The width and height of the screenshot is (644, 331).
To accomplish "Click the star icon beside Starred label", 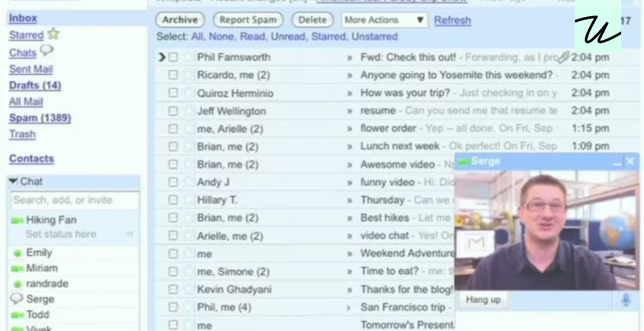I will pos(53,34).
